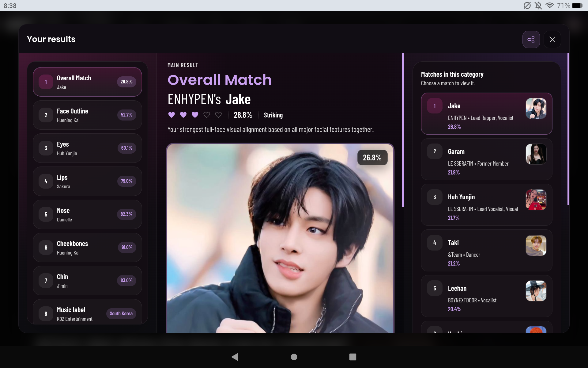This screenshot has width=588, height=368.
Task: Select the Face Outline category
Action: (87, 115)
